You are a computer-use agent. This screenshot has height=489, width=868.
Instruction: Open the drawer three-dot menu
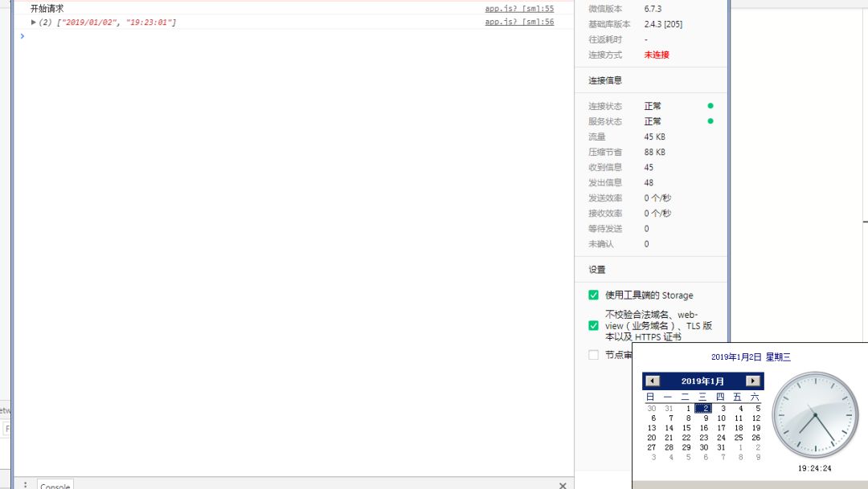coord(26,484)
